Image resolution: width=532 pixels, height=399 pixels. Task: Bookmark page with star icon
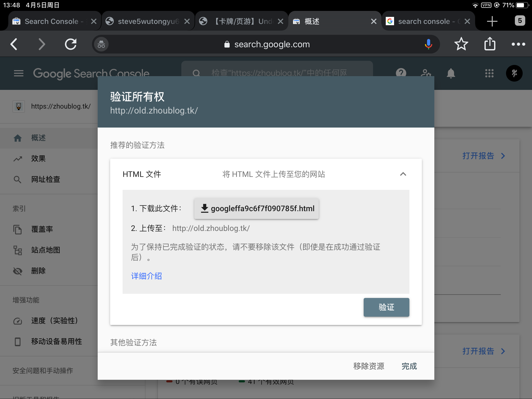tap(461, 44)
